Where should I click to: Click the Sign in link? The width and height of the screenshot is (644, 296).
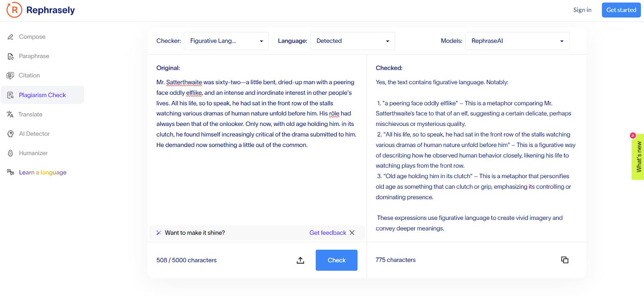pyautogui.click(x=582, y=10)
